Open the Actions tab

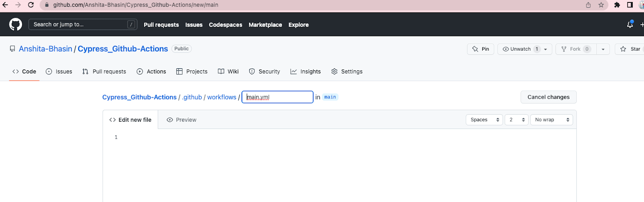coord(151,71)
